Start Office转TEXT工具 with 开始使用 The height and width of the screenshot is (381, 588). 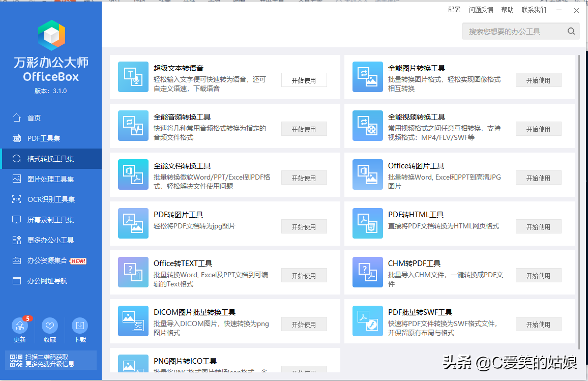point(304,276)
